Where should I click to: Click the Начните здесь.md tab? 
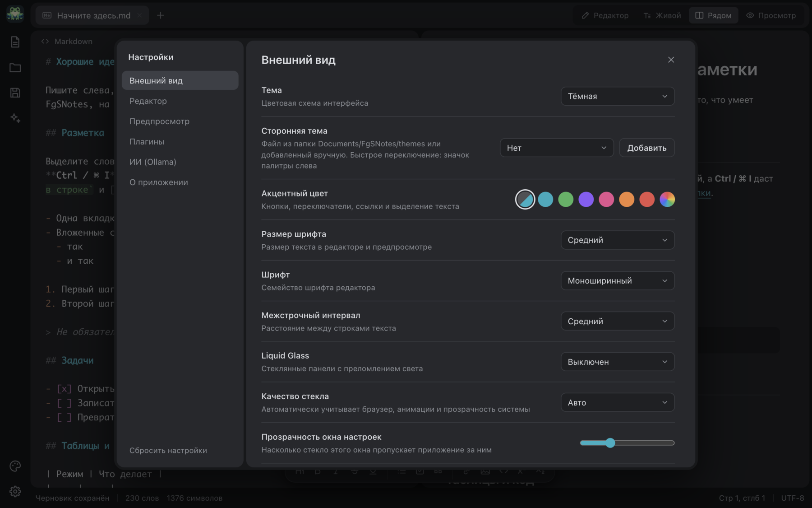[92, 15]
